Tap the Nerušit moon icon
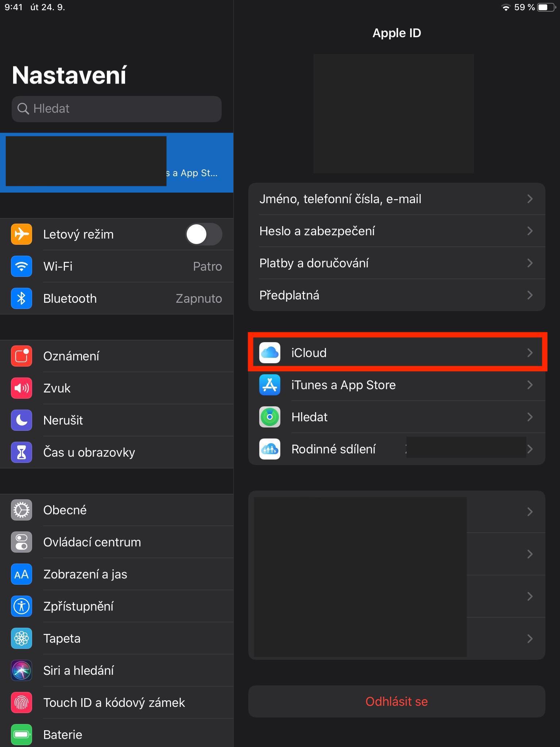 tap(22, 420)
